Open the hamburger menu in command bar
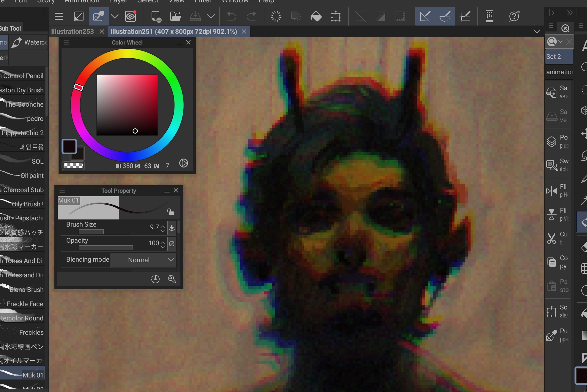Image resolution: width=587 pixels, height=392 pixels. pos(59,16)
